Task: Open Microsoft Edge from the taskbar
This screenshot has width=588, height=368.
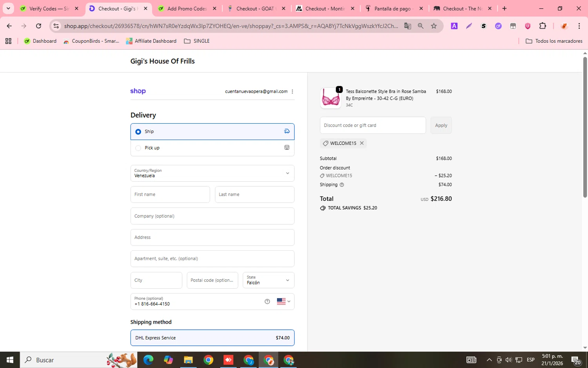Action: pos(148,360)
